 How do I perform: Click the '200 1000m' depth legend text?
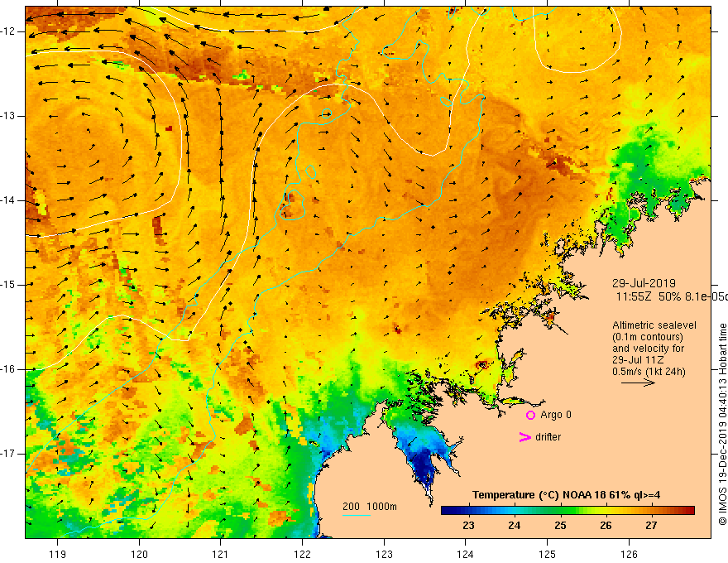[370, 507]
